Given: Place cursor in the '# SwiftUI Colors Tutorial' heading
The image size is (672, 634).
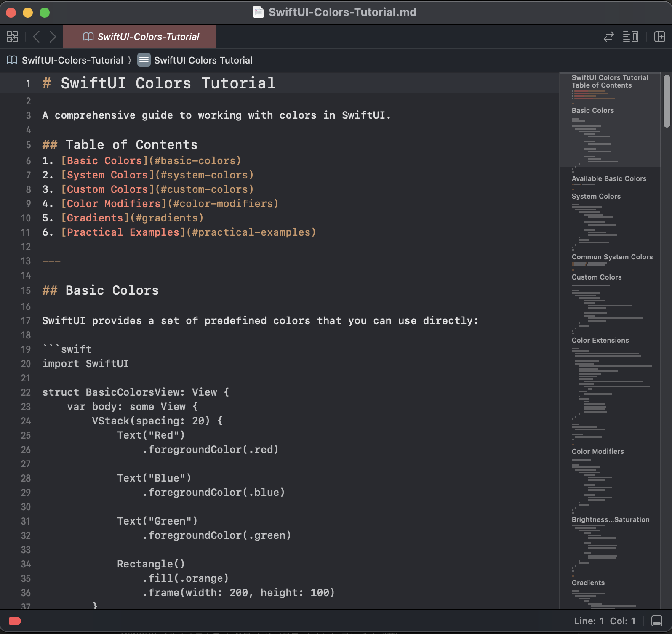Looking at the screenshot, I should point(159,83).
